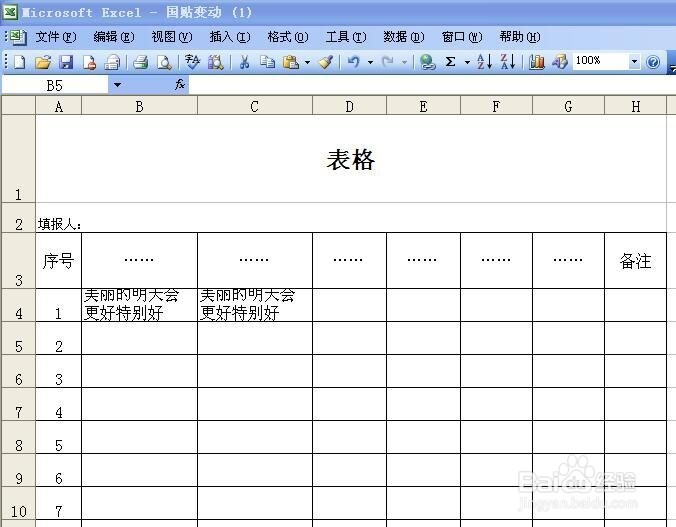This screenshot has width=676, height=527.
Task: Open the 格式(O) menu
Action: pyautogui.click(x=288, y=37)
